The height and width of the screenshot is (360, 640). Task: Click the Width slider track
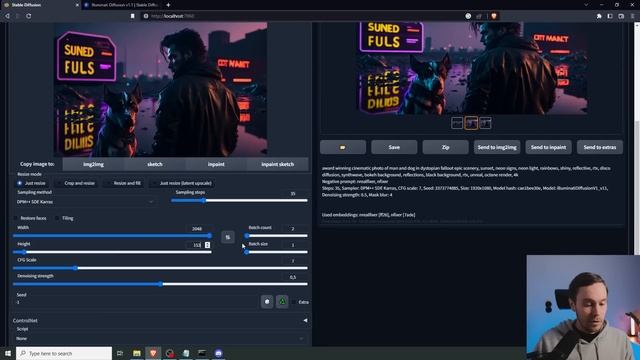tap(112, 236)
